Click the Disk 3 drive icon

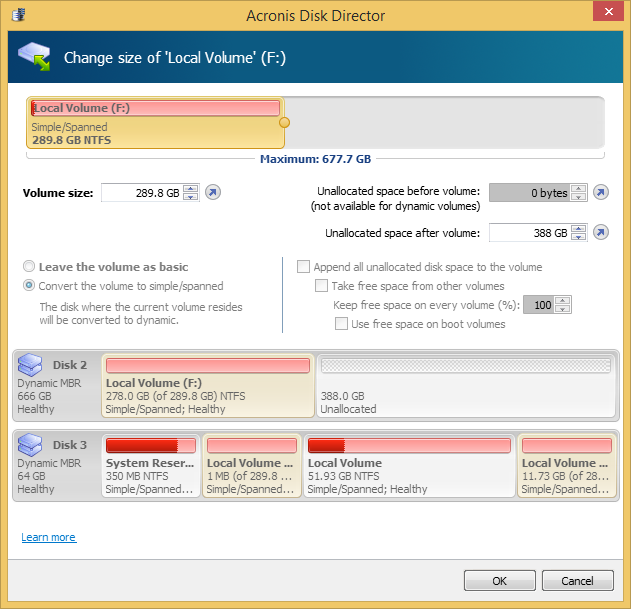point(30,445)
